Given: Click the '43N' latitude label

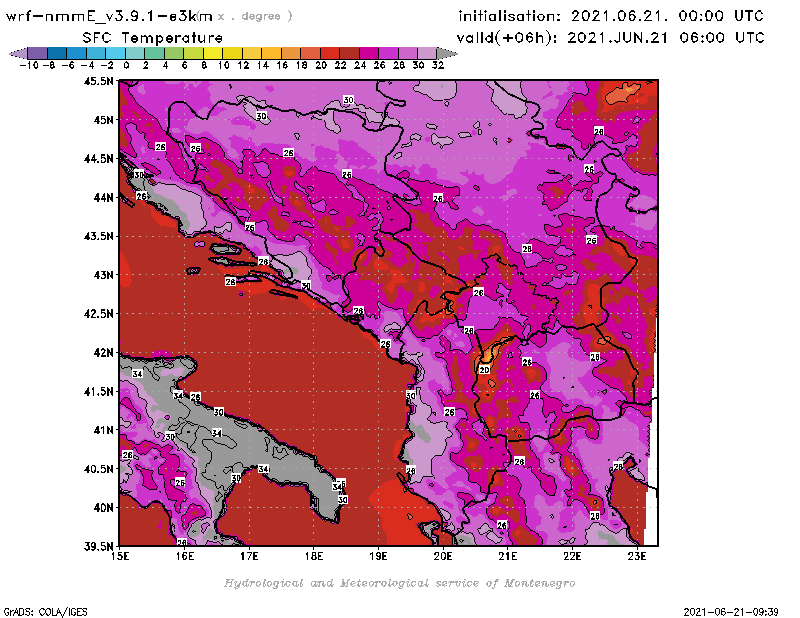Looking at the screenshot, I should (104, 275).
